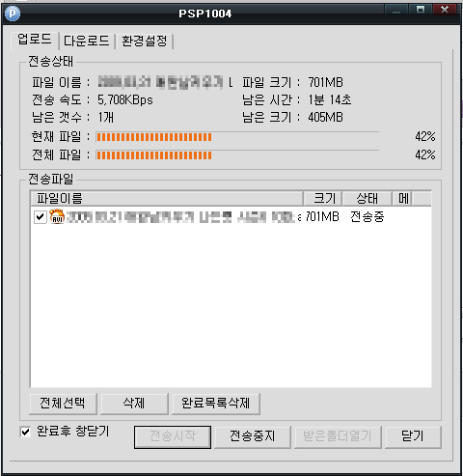Image resolution: width=463 pixels, height=476 pixels.
Task: Minimize the PSP1004 window
Action: pyautogui.click(x=396, y=11)
